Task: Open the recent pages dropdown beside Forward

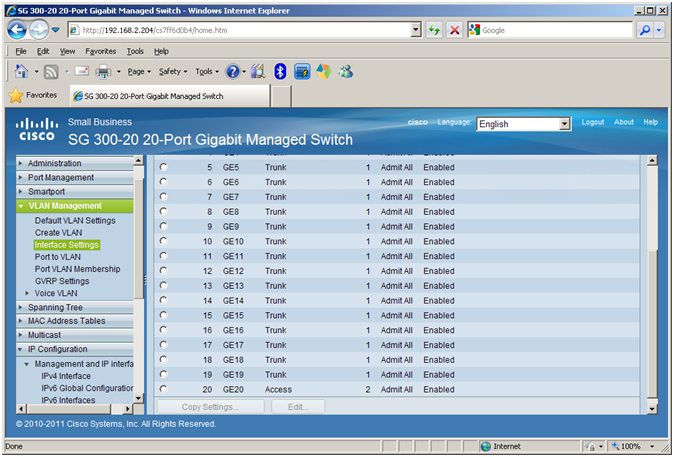Action: click(55, 30)
